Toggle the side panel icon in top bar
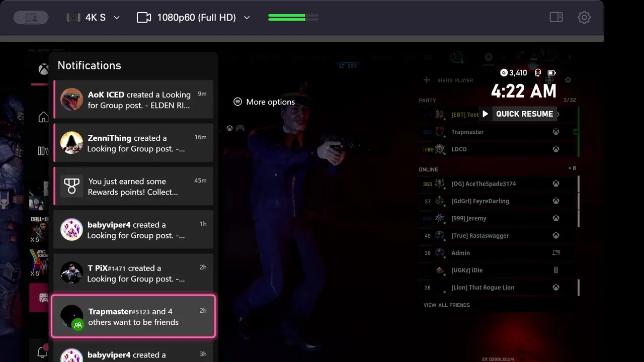The image size is (644, 362). (556, 18)
